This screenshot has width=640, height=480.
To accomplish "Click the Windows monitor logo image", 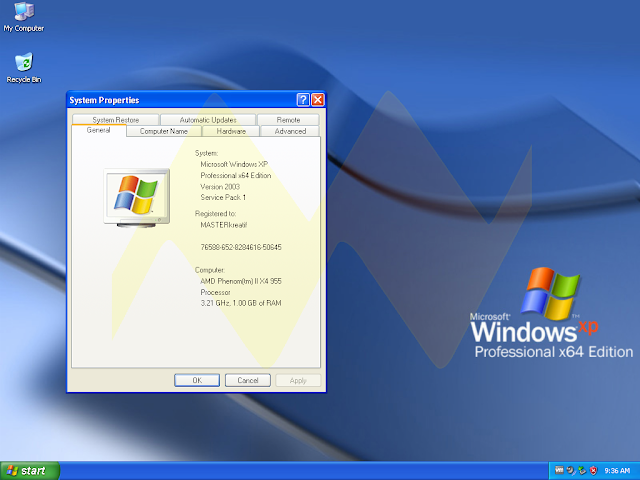I will (136, 198).
